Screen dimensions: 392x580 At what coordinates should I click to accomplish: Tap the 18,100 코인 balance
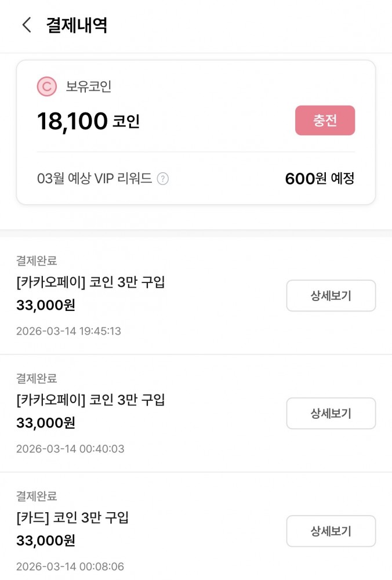(88, 121)
